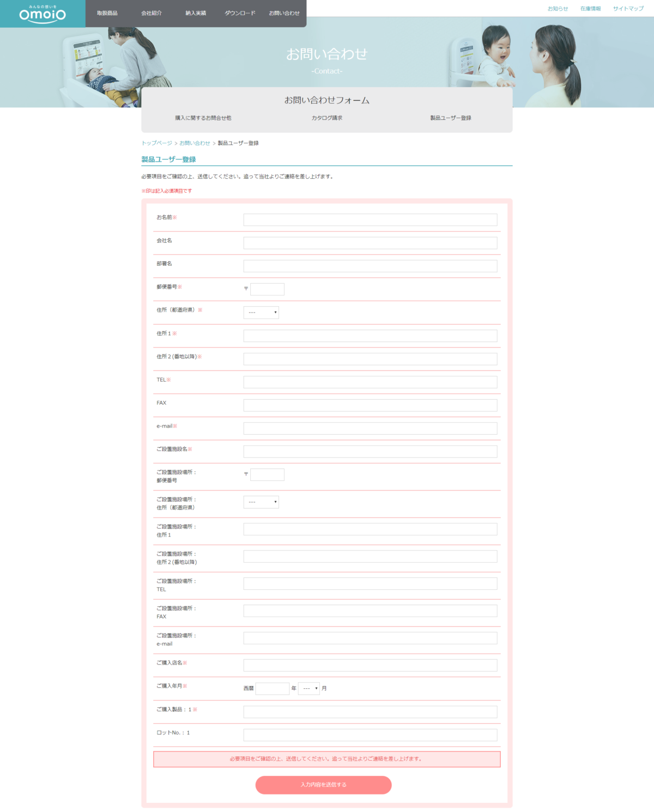Image resolution: width=654 pixels, height=812 pixels.
Task: Focus the required e-mail input field
Action: (x=370, y=428)
